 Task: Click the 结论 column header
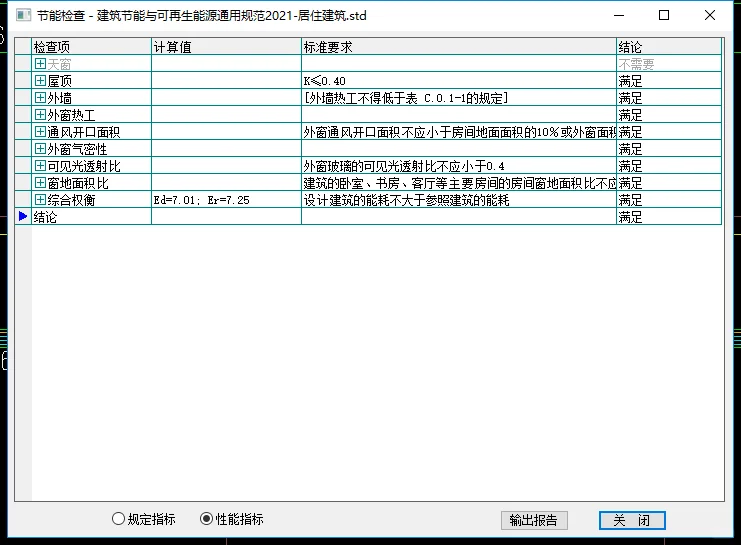point(669,47)
